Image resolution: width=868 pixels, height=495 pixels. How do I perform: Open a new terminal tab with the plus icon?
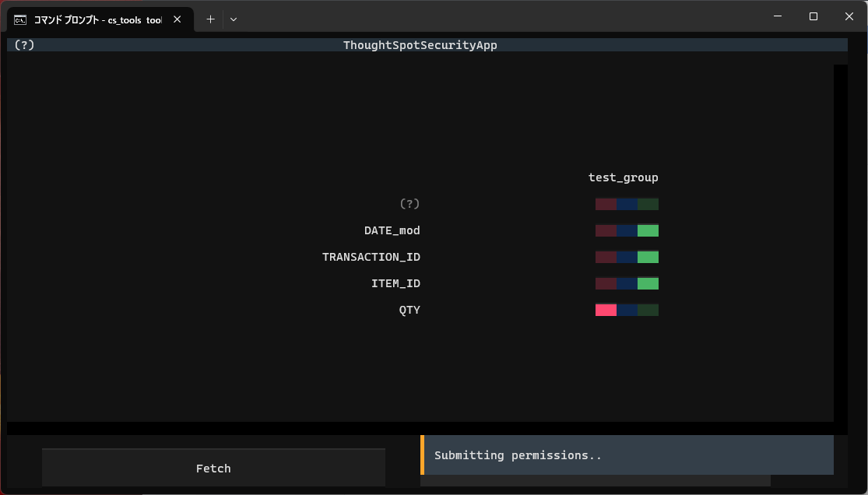point(210,19)
